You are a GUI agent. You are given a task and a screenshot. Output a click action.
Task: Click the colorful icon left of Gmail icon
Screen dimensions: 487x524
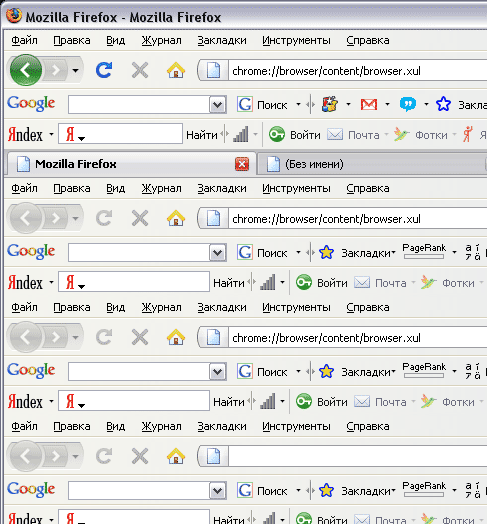tap(330, 104)
